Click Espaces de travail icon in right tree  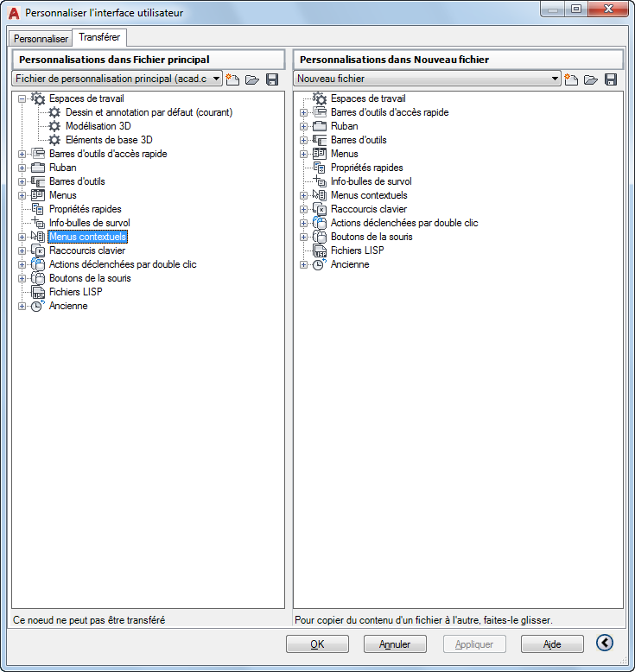point(320,98)
